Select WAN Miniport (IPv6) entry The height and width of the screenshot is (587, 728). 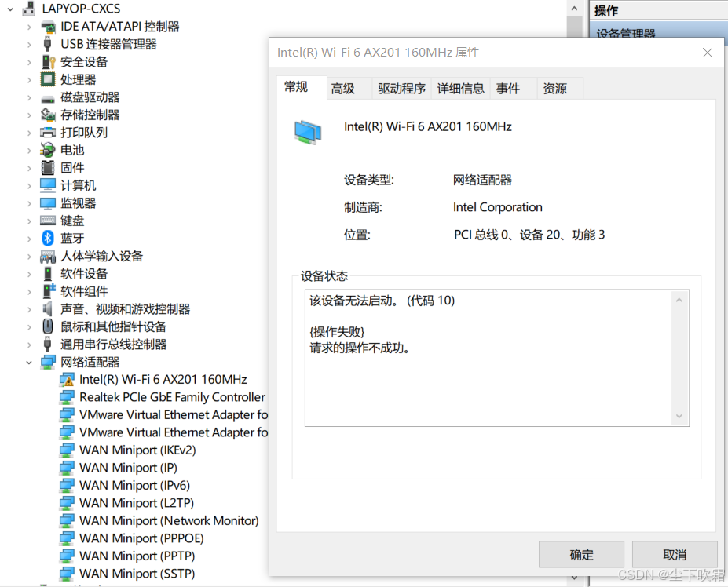coord(134,486)
